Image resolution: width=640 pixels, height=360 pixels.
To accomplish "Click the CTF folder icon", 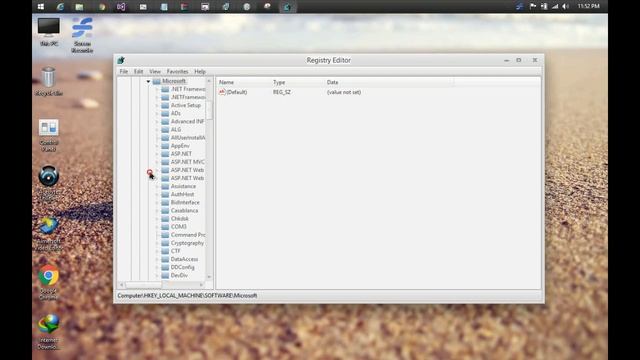I will coord(165,251).
